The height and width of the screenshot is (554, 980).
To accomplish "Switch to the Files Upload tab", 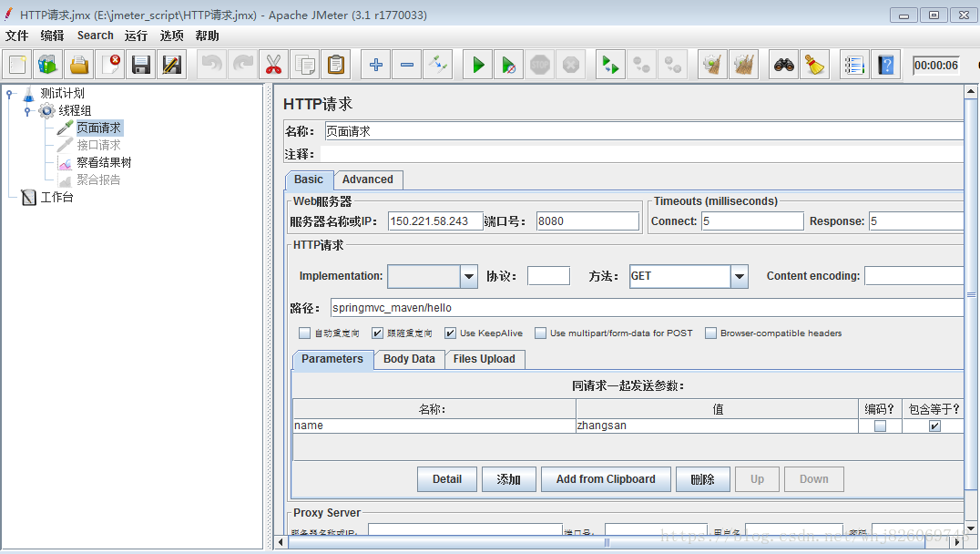I will point(485,359).
